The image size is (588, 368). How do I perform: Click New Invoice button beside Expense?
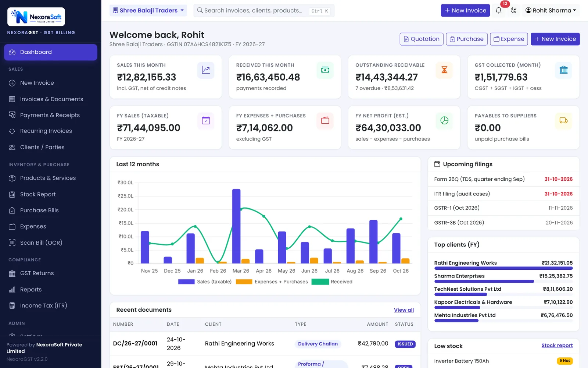(x=555, y=39)
